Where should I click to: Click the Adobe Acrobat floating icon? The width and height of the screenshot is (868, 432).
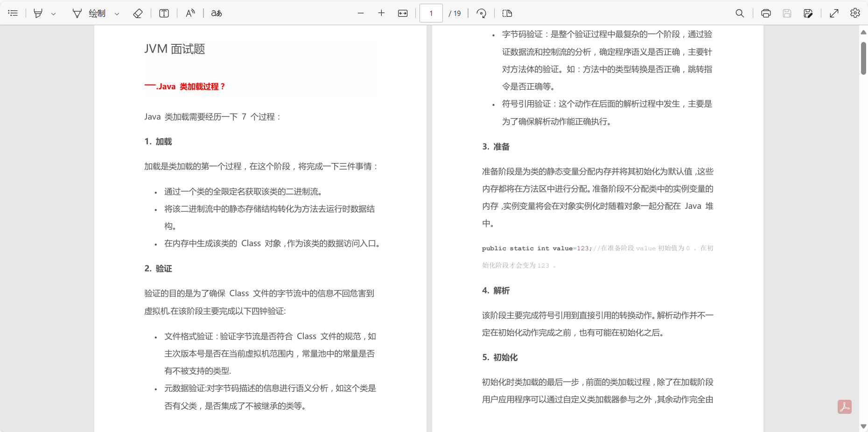tap(845, 407)
